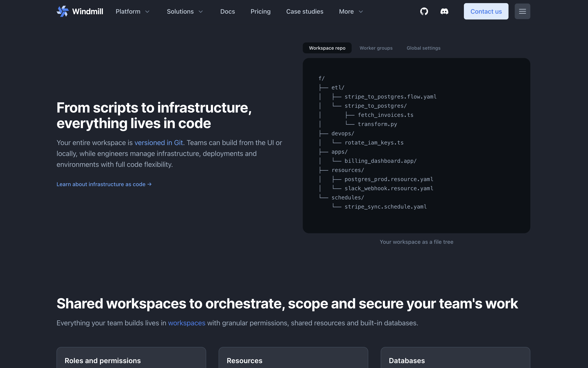588x368 pixels.
Task: Follow the 'workspaces' link
Action: 186,323
